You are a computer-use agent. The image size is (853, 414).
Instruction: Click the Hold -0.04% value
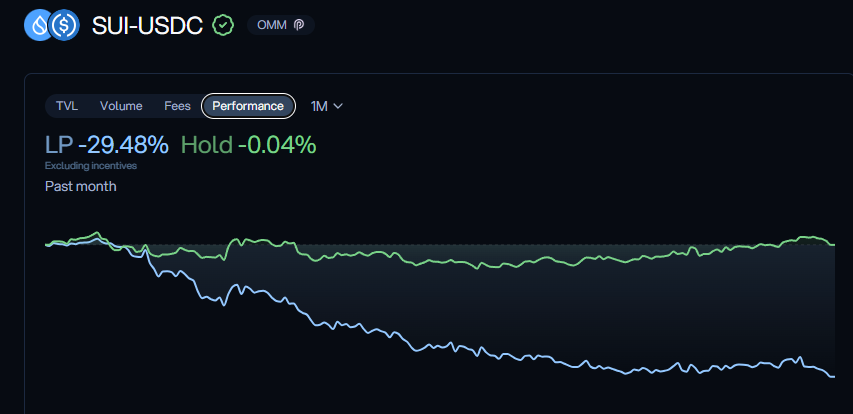tap(249, 145)
